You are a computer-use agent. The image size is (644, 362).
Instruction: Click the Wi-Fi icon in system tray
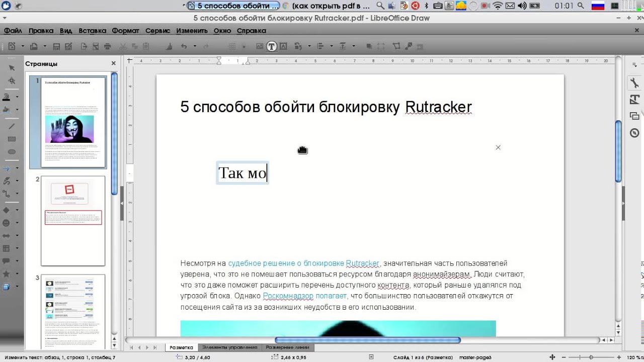(x=498, y=6)
